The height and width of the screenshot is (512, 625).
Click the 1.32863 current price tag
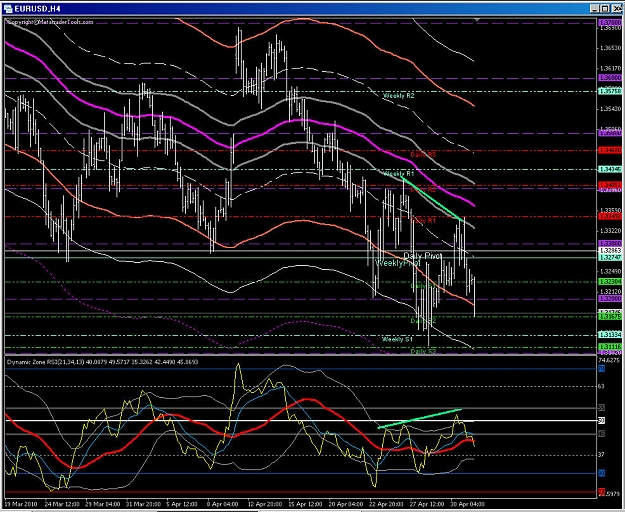(610, 250)
